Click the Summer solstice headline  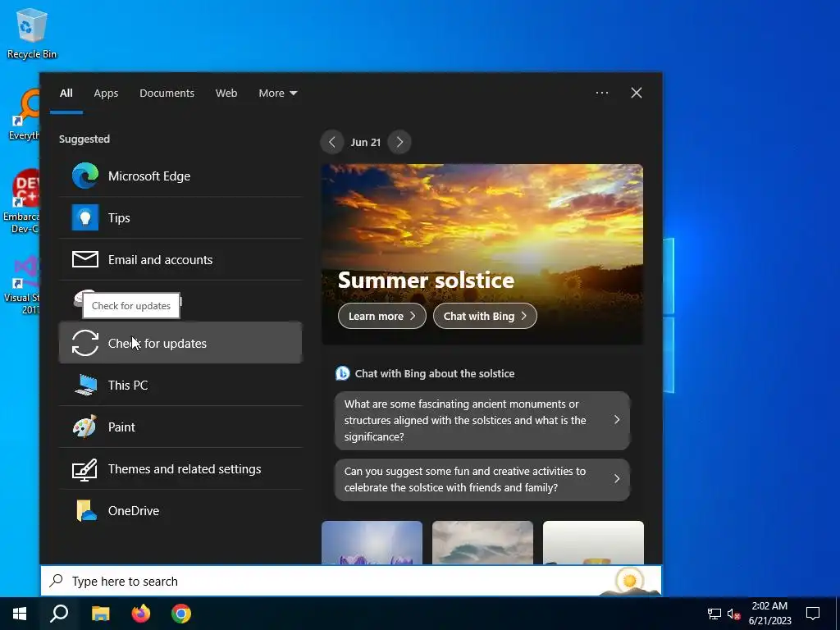coord(426,280)
